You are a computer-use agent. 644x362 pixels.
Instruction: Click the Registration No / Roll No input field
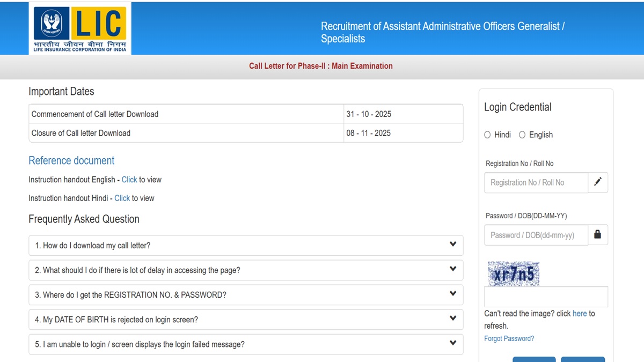coord(536,182)
